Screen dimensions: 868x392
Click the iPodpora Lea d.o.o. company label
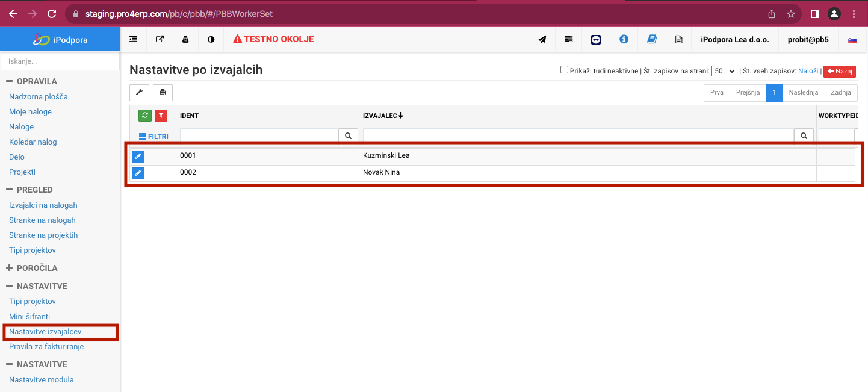(735, 40)
